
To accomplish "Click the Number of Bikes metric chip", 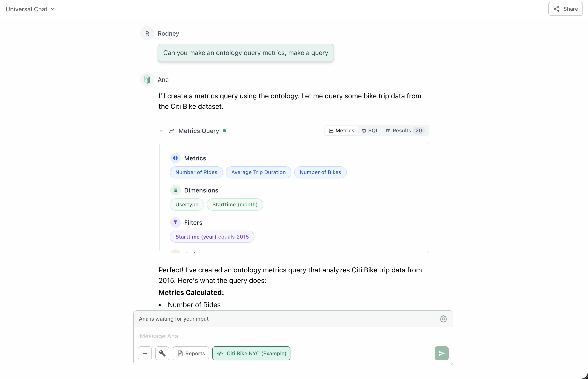I will (x=320, y=172).
